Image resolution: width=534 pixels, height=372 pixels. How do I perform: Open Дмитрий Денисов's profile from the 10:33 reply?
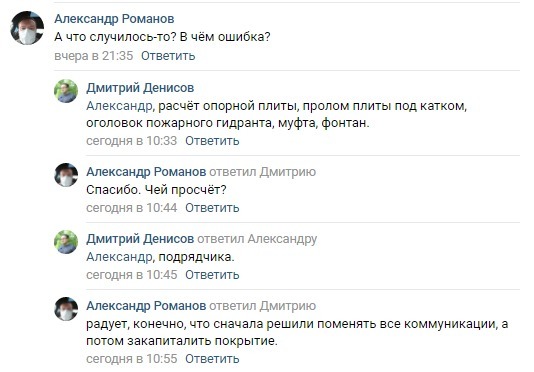pyautogui.click(x=140, y=88)
